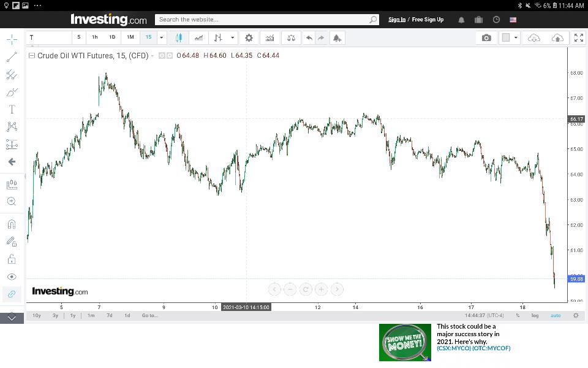The height and width of the screenshot is (368, 588).
Task: Select the 1D interval
Action: point(112,37)
